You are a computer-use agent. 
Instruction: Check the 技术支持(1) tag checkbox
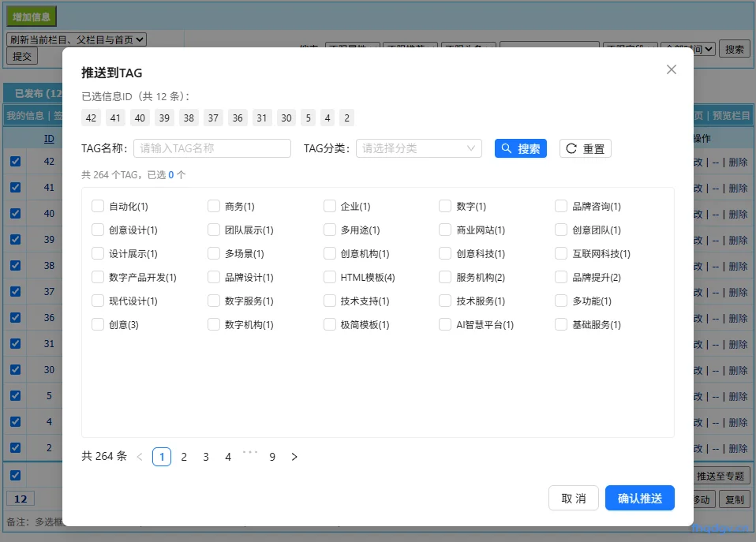pos(330,301)
